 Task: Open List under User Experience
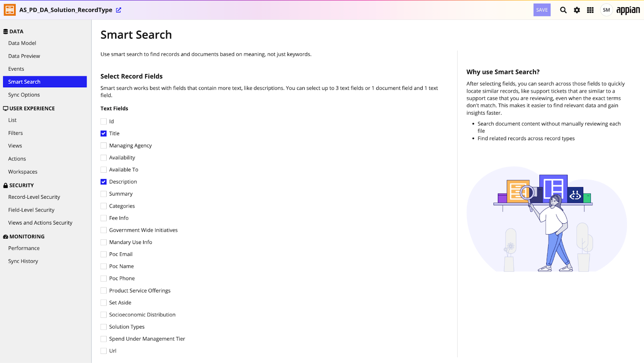12,120
